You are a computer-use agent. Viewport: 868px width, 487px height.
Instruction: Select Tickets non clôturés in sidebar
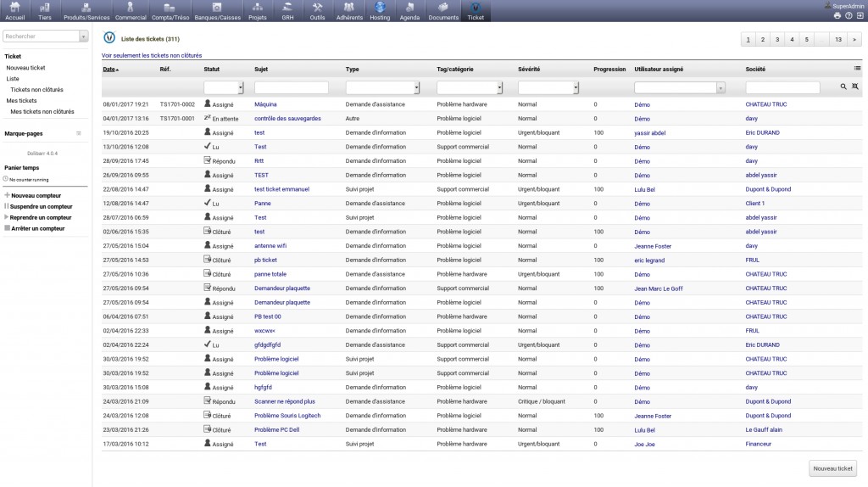tap(36, 89)
